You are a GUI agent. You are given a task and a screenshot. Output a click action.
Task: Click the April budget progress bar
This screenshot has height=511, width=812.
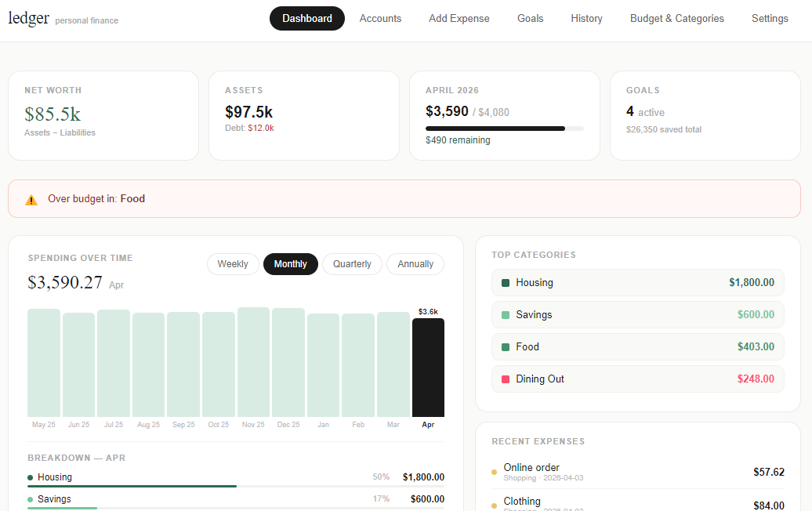pos(506,128)
